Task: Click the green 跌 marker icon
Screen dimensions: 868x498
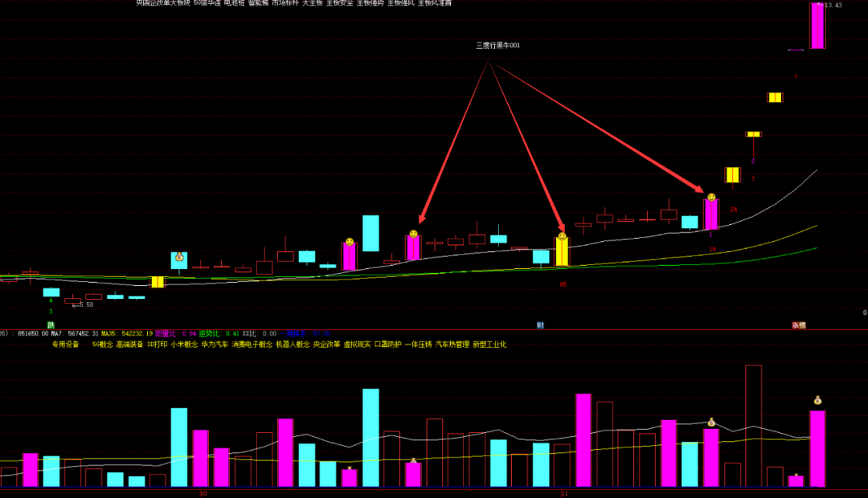Action: (x=51, y=325)
